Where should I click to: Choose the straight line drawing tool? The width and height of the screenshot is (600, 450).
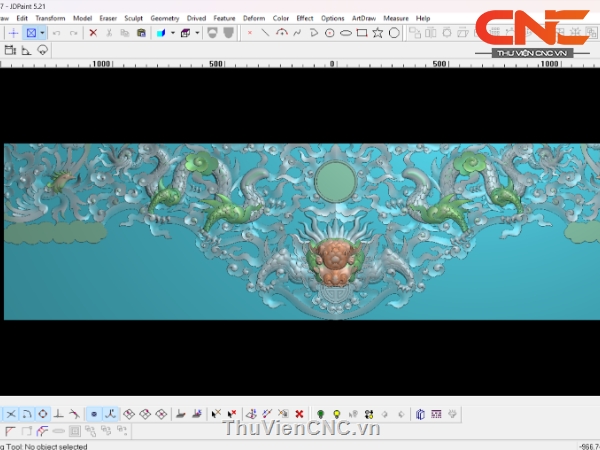tap(265, 33)
